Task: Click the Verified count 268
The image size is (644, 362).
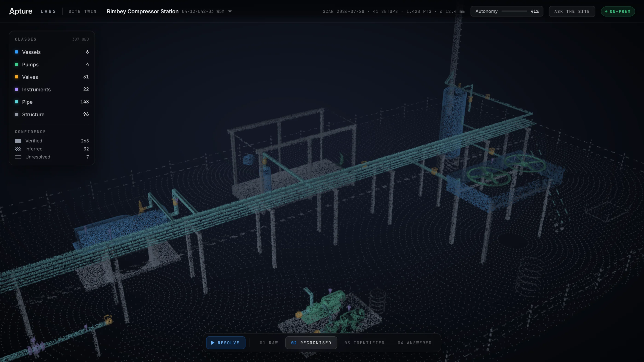Action: (85, 141)
